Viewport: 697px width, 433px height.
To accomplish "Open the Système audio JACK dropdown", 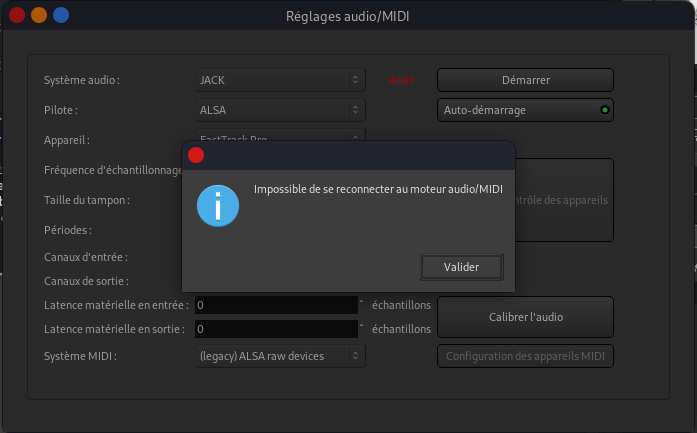I will pyautogui.click(x=281, y=80).
